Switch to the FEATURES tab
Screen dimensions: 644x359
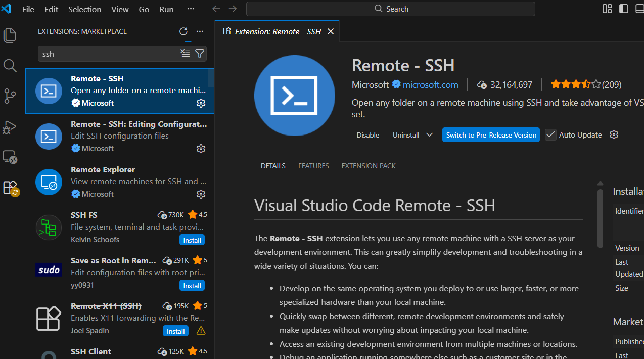coord(313,166)
